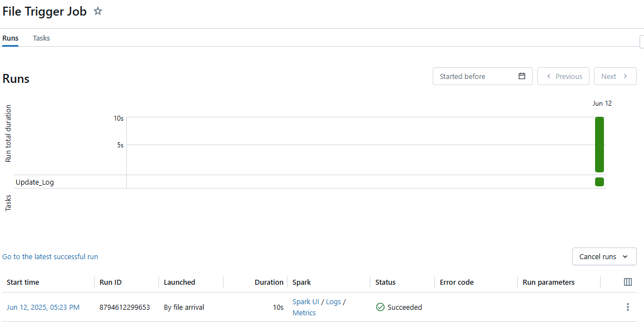Select the Run ID 8794612299653 cell
This screenshot has width=644, height=322.
[123, 307]
